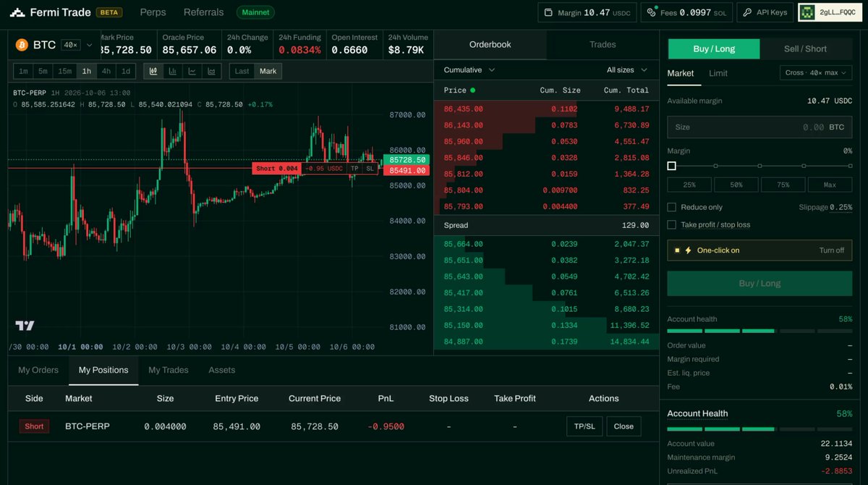Click the Size input field

pyautogui.click(x=759, y=127)
